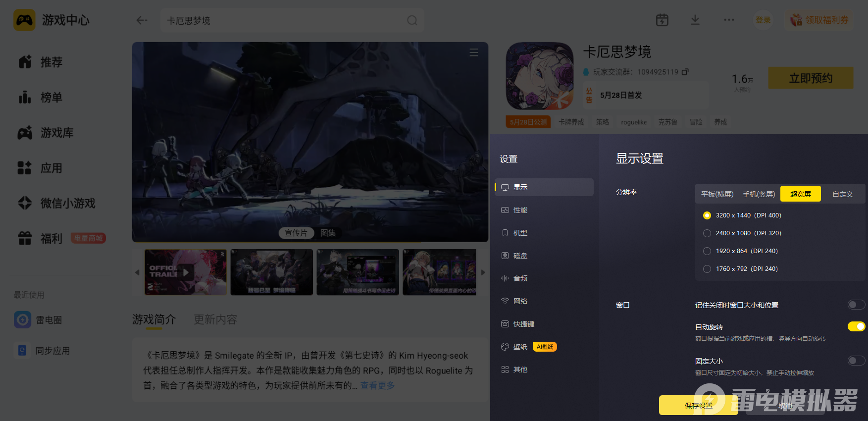Show previous thumbnails with left arrow
Viewport: 868px width, 421px height.
[x=137, y=272]
